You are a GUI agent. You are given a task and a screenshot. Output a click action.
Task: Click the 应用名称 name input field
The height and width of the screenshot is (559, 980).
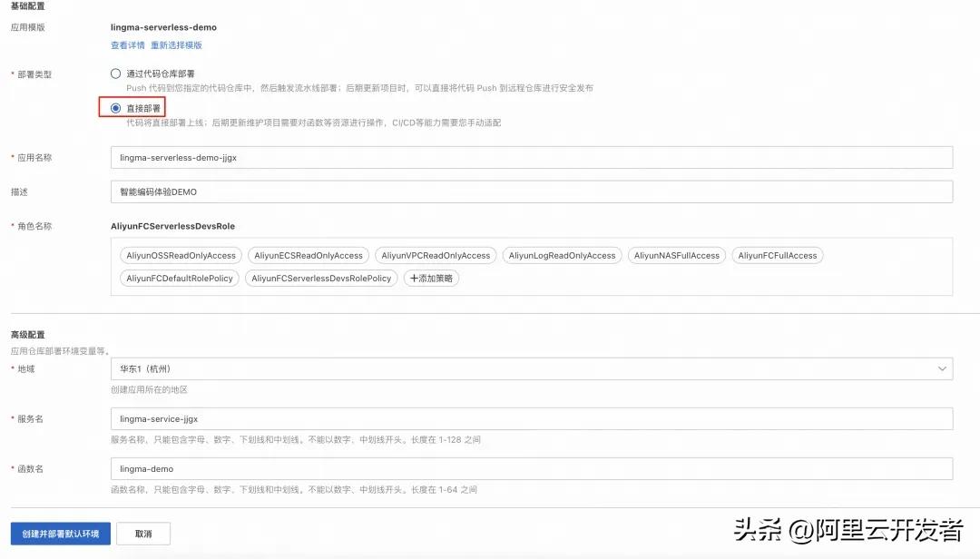[x=531, y=156]
